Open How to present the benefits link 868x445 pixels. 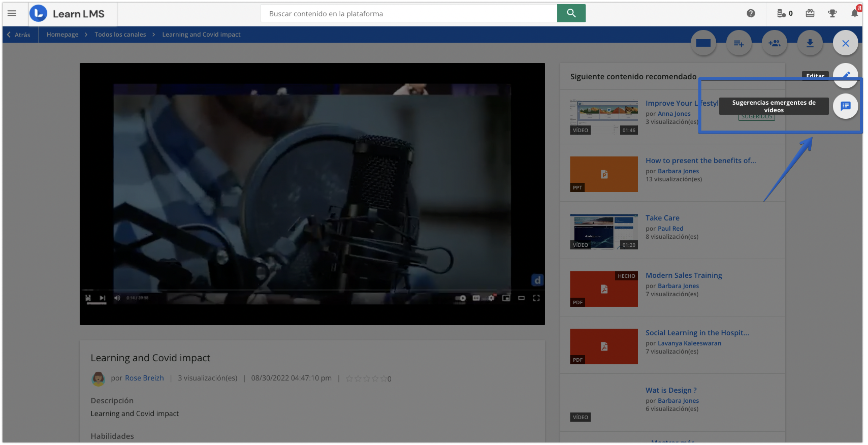[701, 161]
